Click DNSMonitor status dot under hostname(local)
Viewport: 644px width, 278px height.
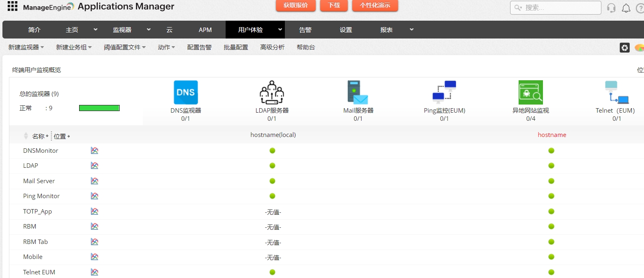pyautogui.click(x=272, y=150)
